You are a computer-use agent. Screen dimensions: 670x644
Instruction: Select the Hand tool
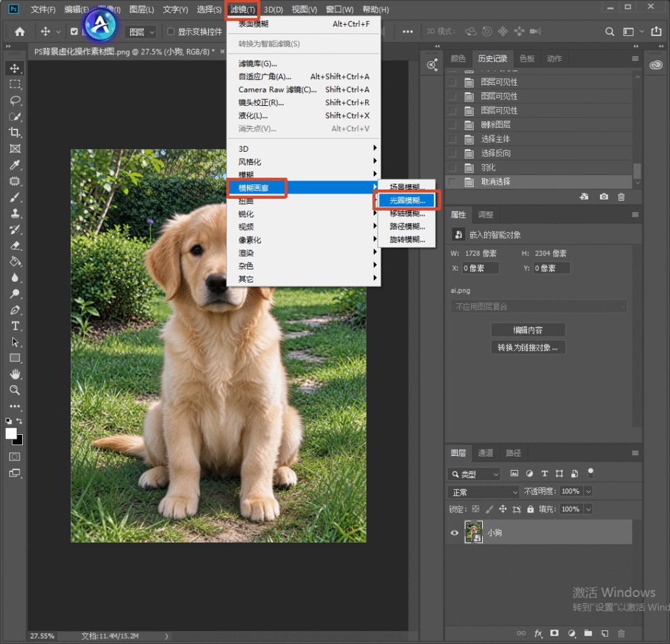(15, 374)
